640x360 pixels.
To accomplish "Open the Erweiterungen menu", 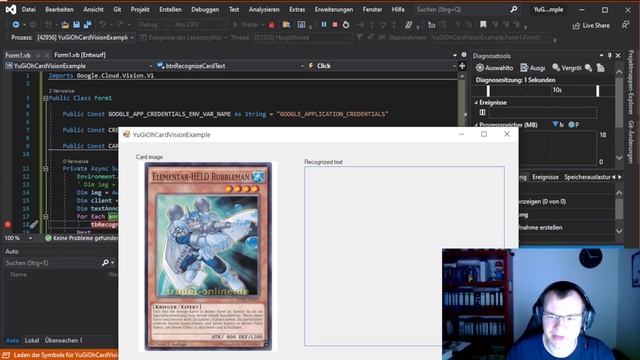I will 333,9.
